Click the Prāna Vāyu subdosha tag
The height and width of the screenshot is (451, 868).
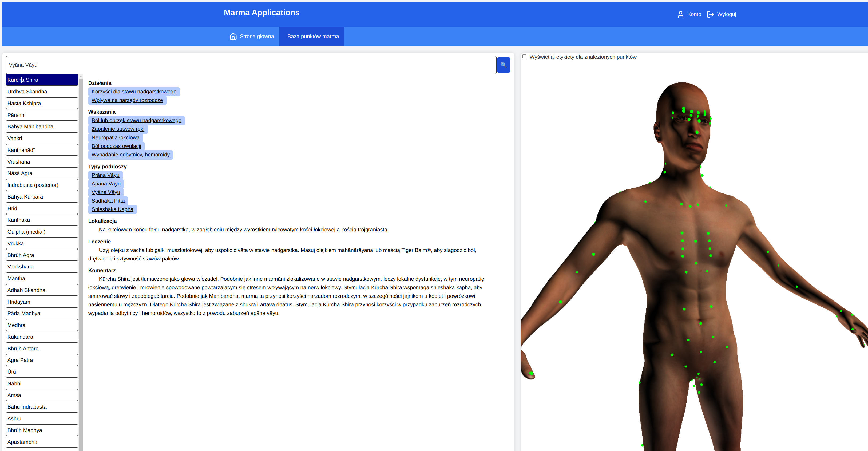(x=105, y=175)
